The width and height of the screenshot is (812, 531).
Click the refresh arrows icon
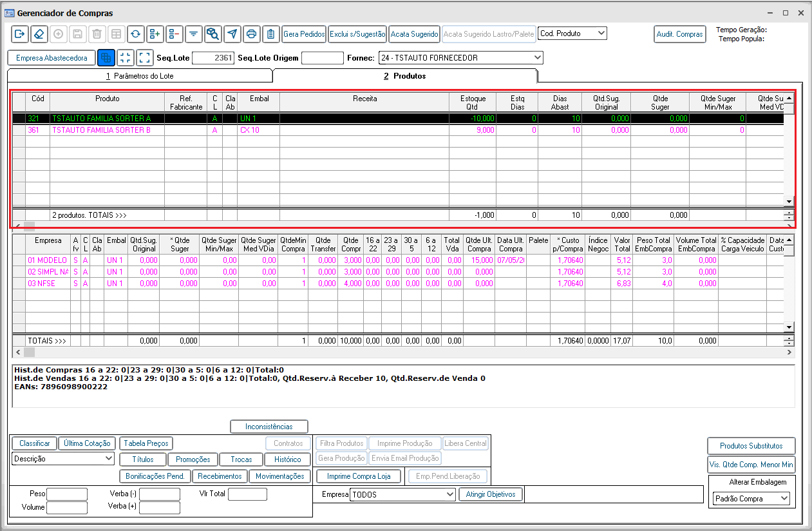click(135, 34)
